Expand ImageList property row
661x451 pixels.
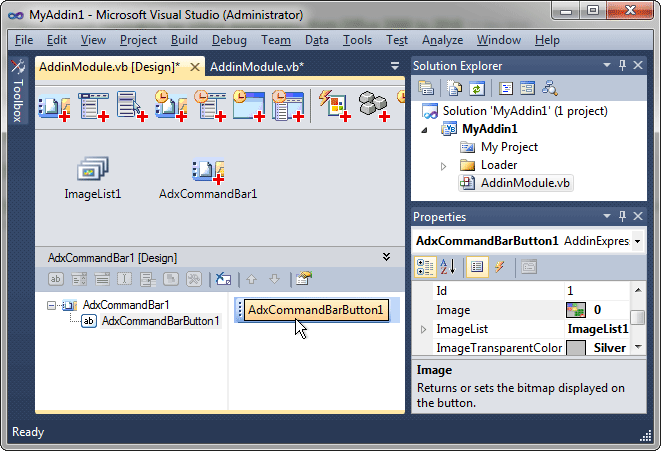424,329
